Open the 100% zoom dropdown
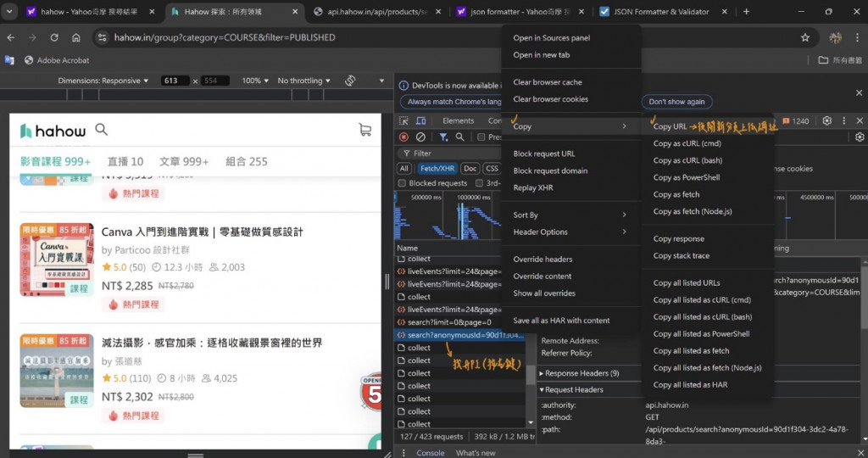 254,81
